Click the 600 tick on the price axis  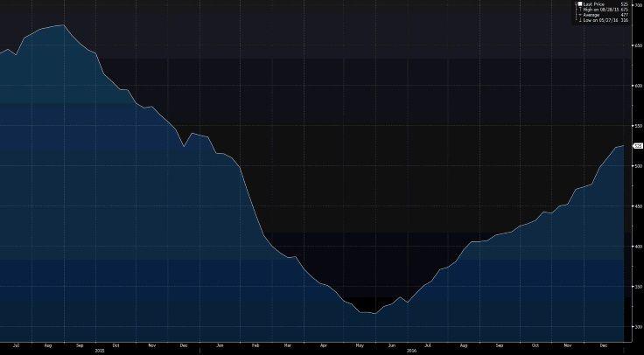click(x=638, y=86)
